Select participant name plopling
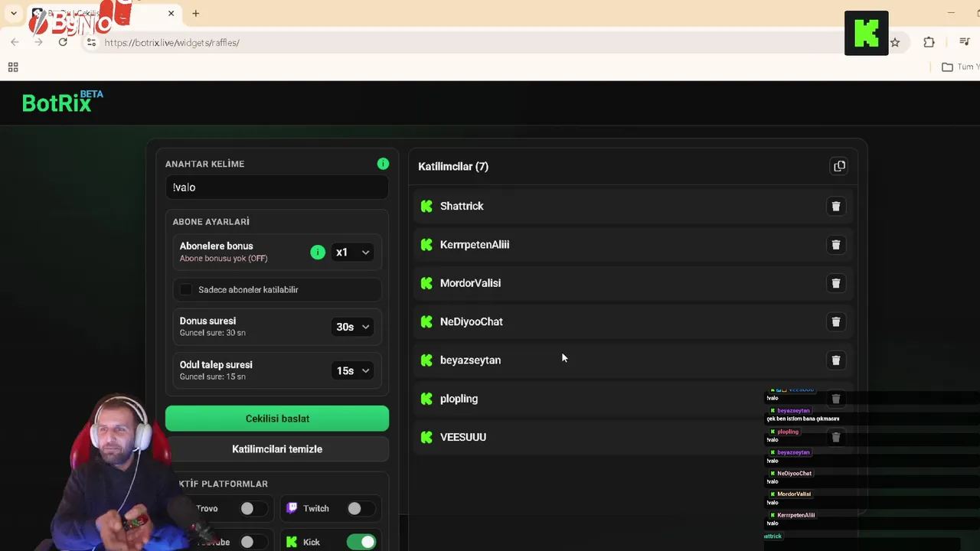The width and height of the screenshot is (980, 551). [x=459, y=399]
